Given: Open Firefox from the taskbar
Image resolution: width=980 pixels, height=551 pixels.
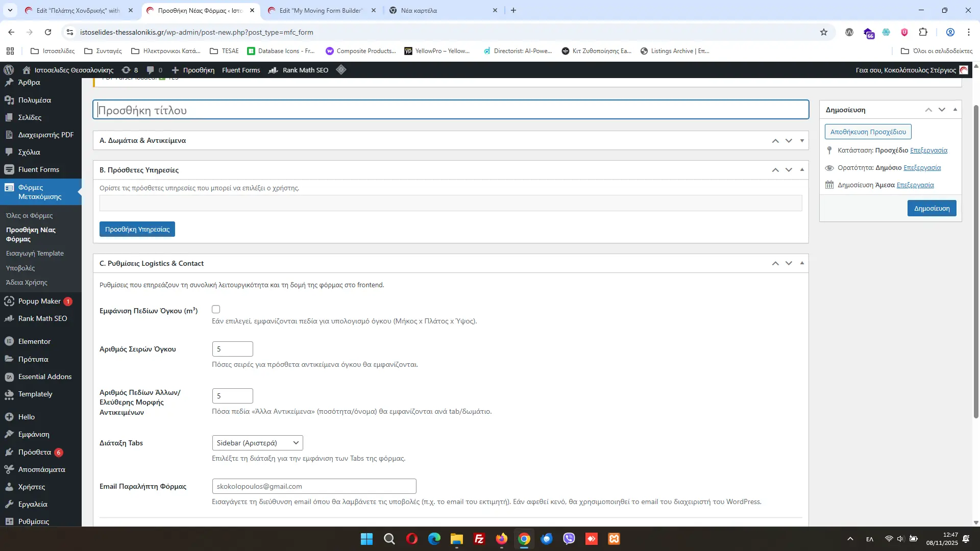Looking at the screenshot, I should click(501, 539).
